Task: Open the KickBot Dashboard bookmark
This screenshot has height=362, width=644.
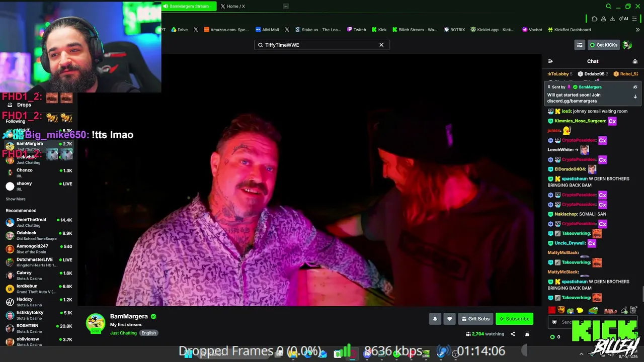Action: point(570,30)
